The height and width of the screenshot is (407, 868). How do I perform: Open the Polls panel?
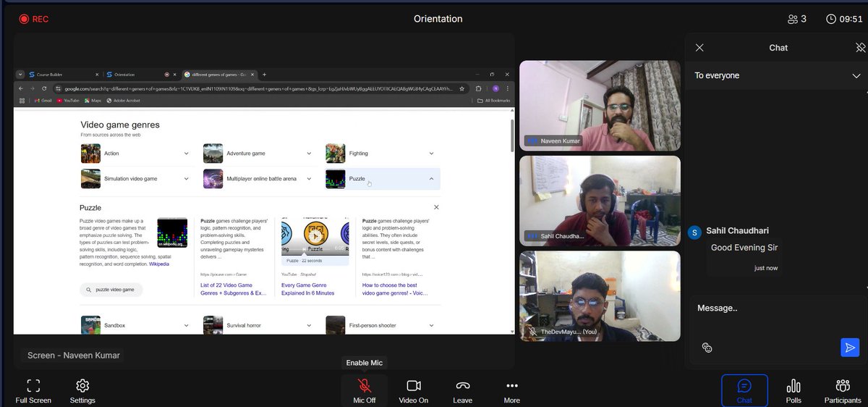coord(793,390)
